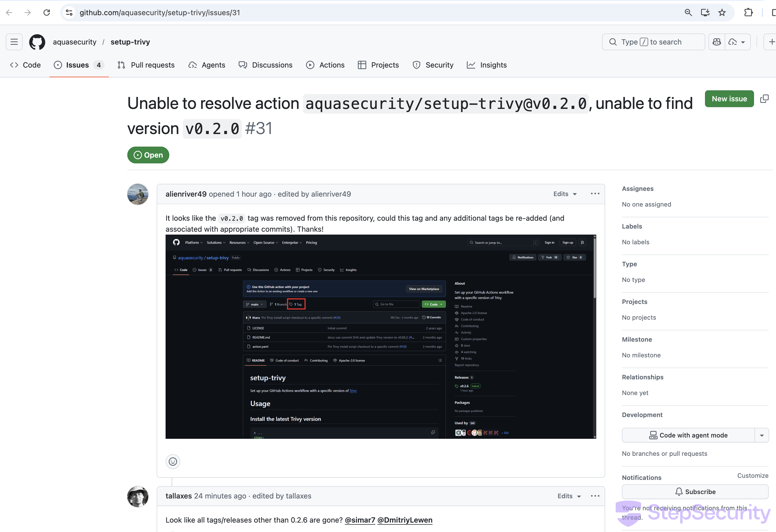This screenshot has width=776, height=532.
Task: Click the GitHub logo home icon
Action: tap(37, 42)
